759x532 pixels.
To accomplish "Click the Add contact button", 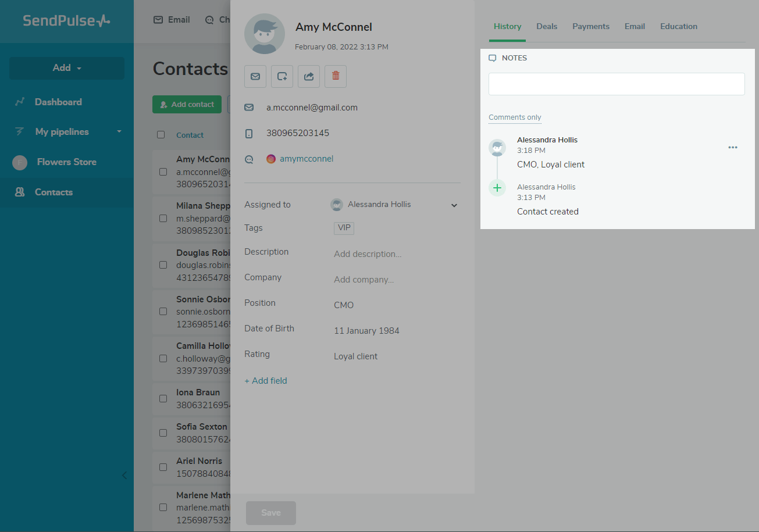I will pyautogui.click(x=187, y=105).
